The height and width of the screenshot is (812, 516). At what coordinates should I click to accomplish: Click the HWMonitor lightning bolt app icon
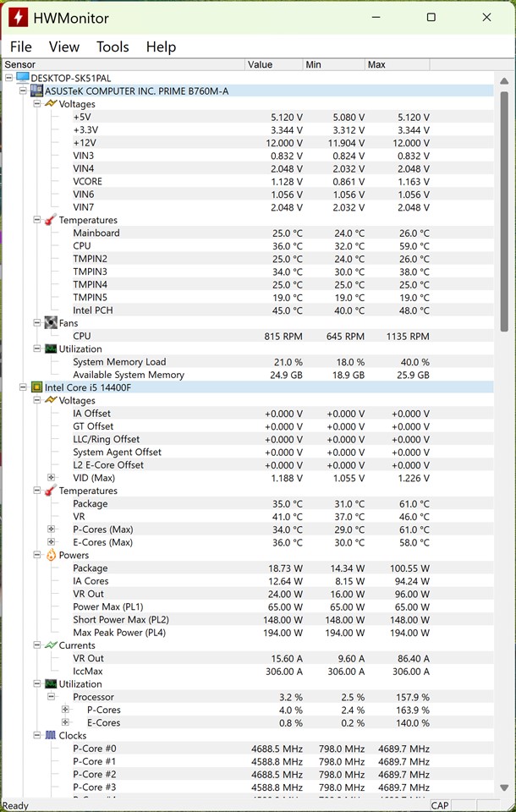coord(15,17)
